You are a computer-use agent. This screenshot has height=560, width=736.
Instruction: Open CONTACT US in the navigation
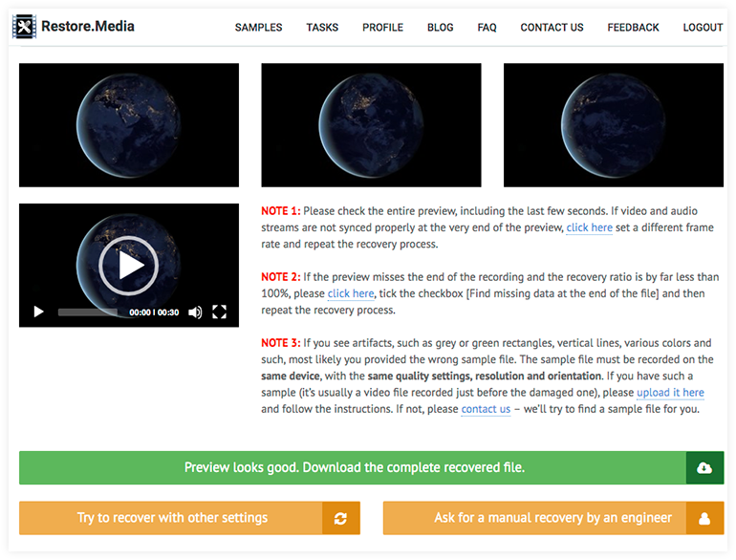tap(552, 28)
